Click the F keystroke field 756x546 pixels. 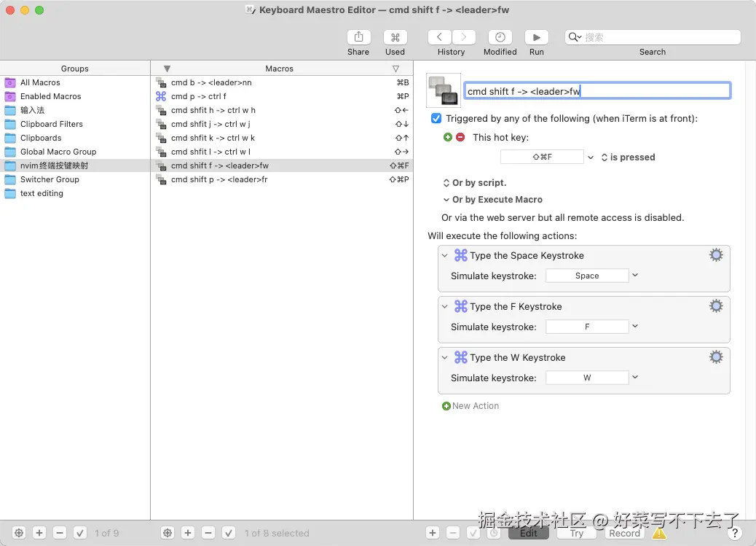[587, 327]
